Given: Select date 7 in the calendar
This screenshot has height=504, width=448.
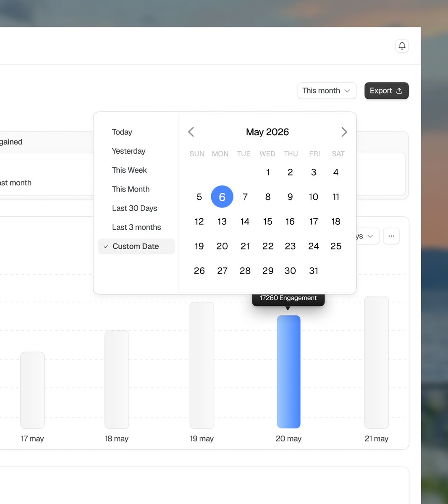Looking at the screenshot, I should (245, 197).
